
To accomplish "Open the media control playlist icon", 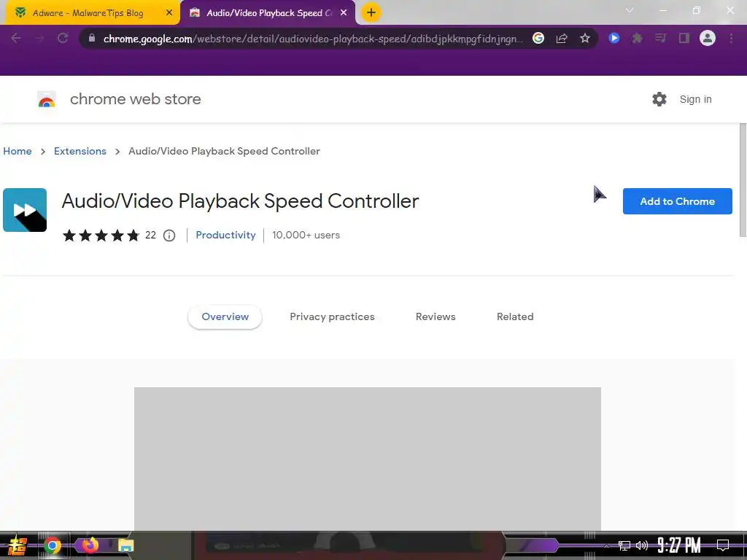I will 660,38.
